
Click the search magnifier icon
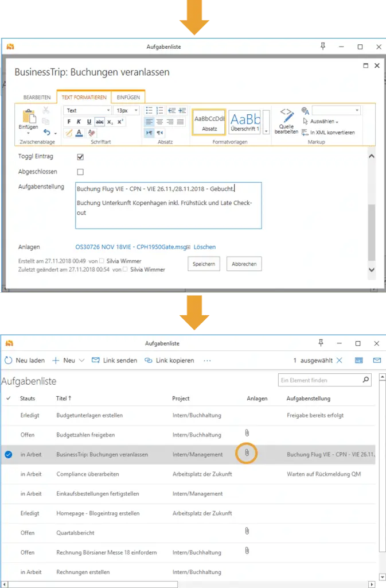click(x=366, y=380)
